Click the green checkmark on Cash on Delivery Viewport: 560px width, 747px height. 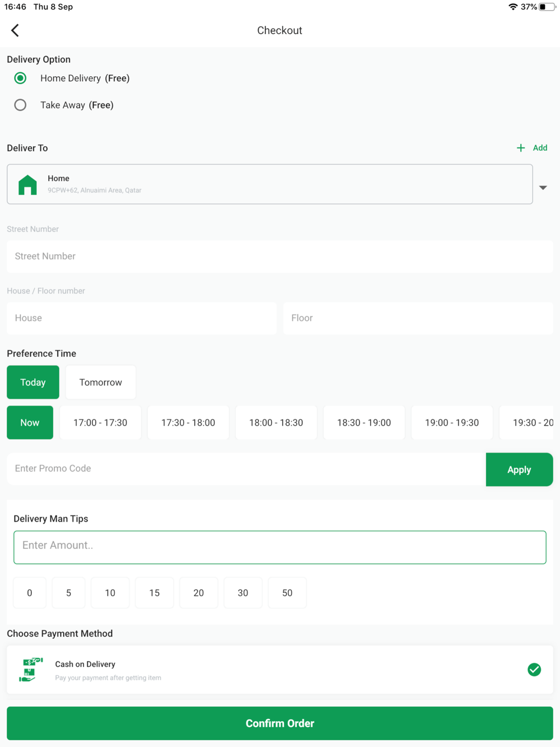(534, 670)
